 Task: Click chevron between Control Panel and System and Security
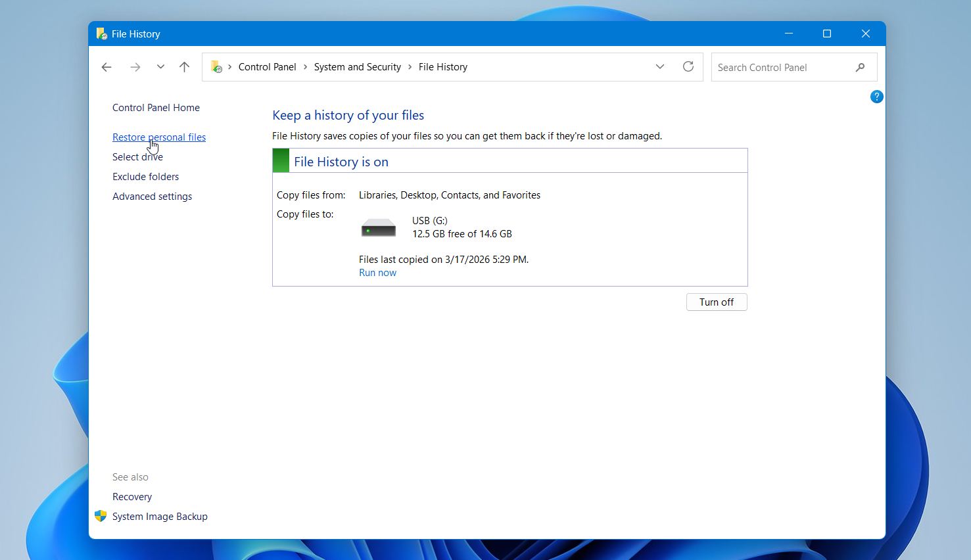304,66
